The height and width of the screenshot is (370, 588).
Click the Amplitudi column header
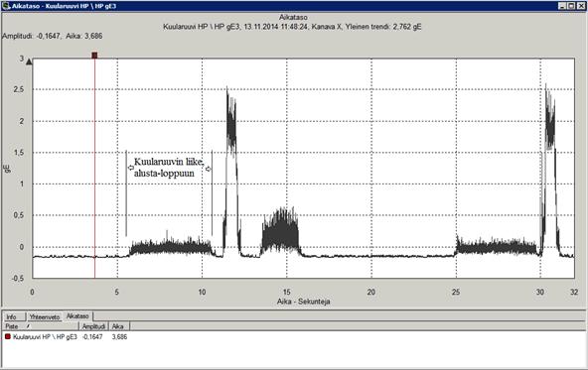click(x=93, y=326)
